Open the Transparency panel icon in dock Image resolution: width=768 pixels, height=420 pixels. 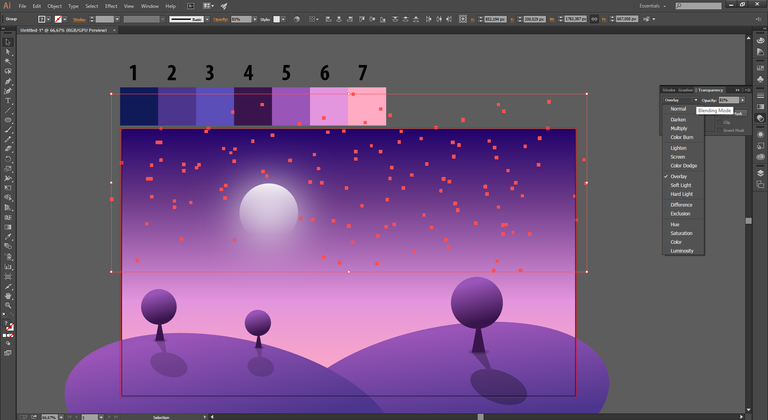coord(760,118)
